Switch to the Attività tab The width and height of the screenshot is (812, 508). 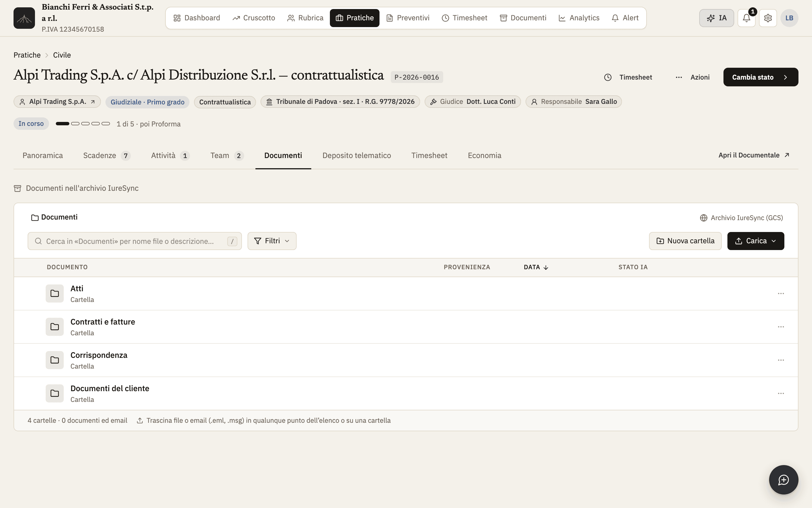pyautogui.click(x=171, y=156)
